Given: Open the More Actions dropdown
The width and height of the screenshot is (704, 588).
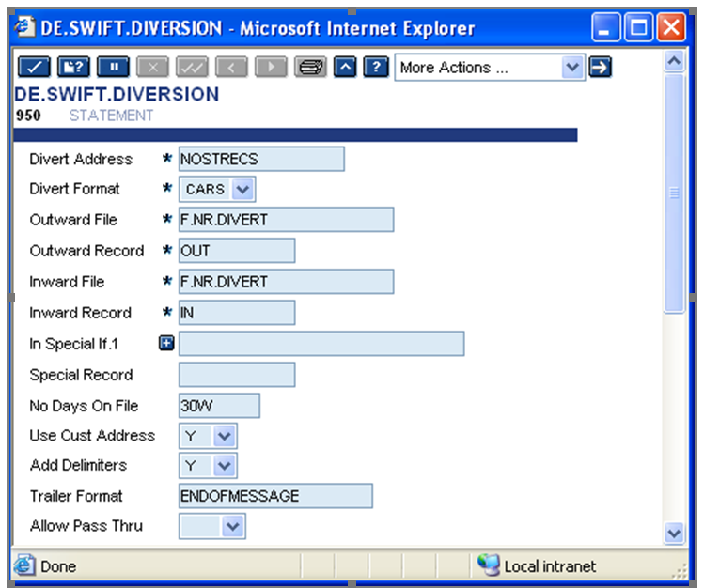Looking at the screenshot, I should coord(489,68).
